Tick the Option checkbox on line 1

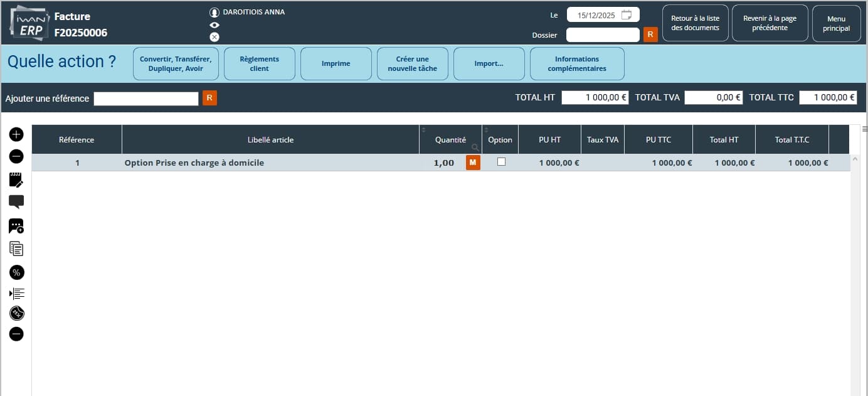pyautogui.click(x=501, y=162)
